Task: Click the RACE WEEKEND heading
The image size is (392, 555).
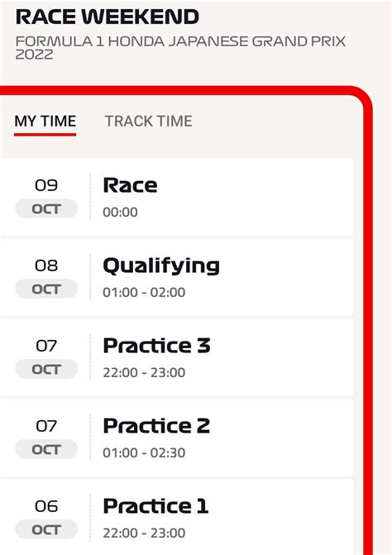Action: coord(108,17)
